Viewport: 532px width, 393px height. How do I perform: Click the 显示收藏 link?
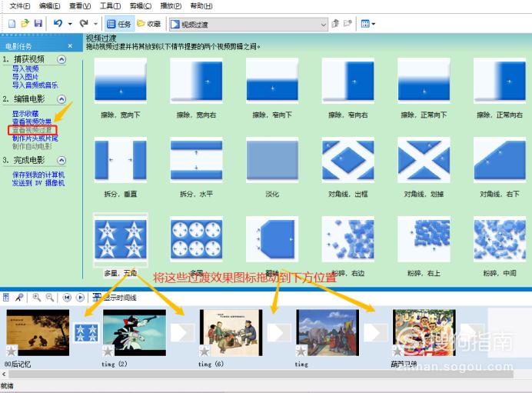click(x=25, y=114)
